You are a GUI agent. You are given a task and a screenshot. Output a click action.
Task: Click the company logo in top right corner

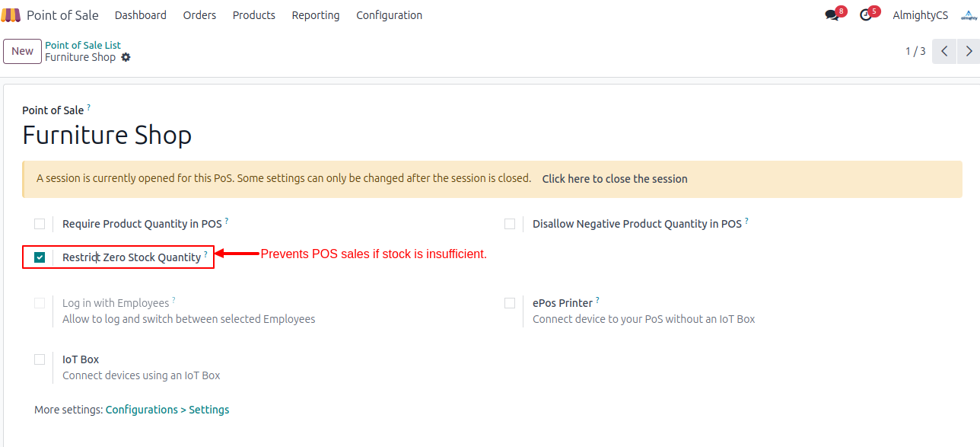[968, 15]
